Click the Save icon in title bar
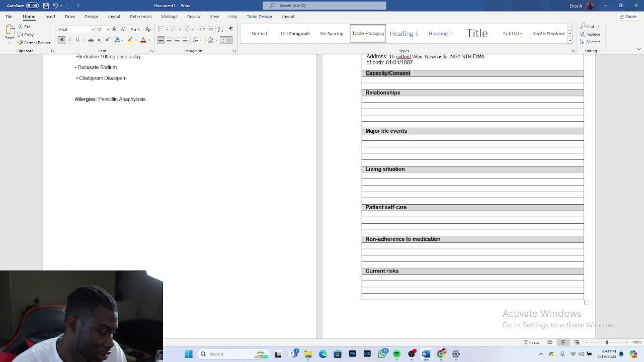This screenshot has width=644, height=362. [46, 6]
